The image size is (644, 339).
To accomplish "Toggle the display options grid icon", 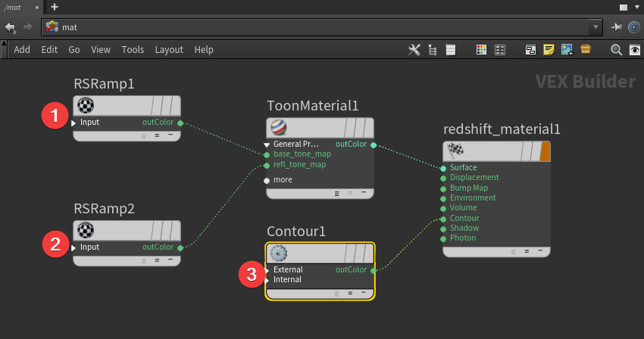I will [x=500, y=50].
